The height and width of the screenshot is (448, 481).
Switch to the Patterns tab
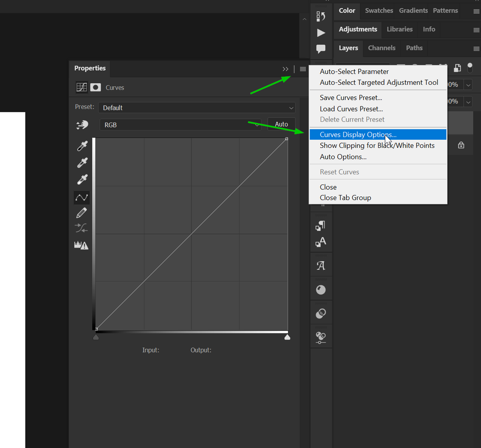[x=445, y=11]
